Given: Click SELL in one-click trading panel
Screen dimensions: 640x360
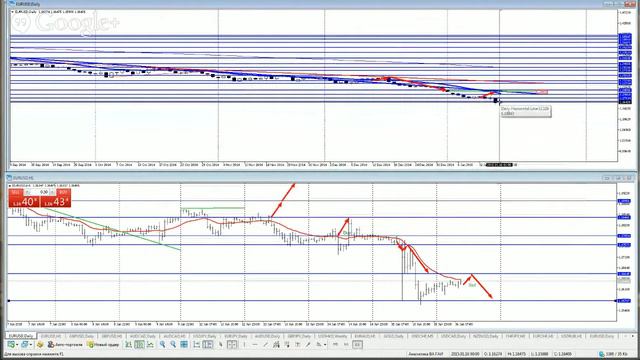Looking at the screenshot, I should pos(16,192).
